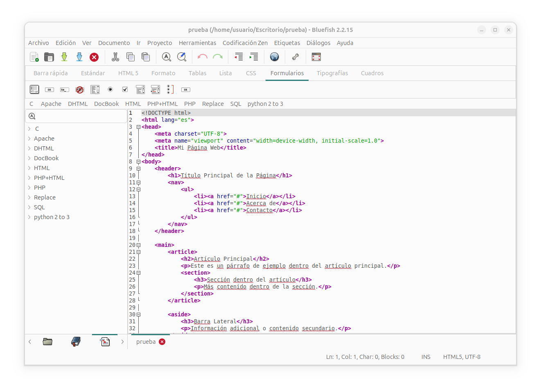Switch to the Tipografías toolbar tab
This screenshot has height=392, width=541.
click(x=332, y=73)
